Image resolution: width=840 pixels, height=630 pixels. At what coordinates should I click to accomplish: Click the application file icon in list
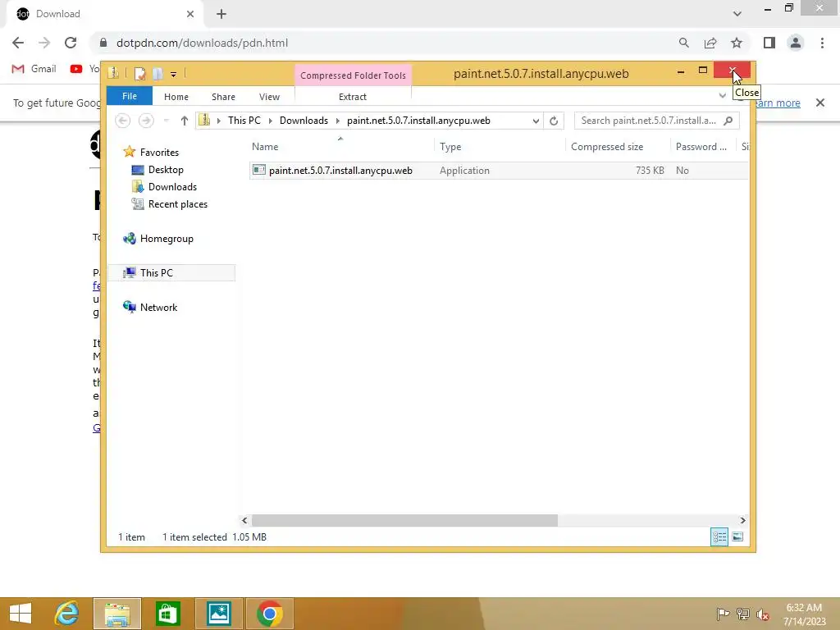258,170
